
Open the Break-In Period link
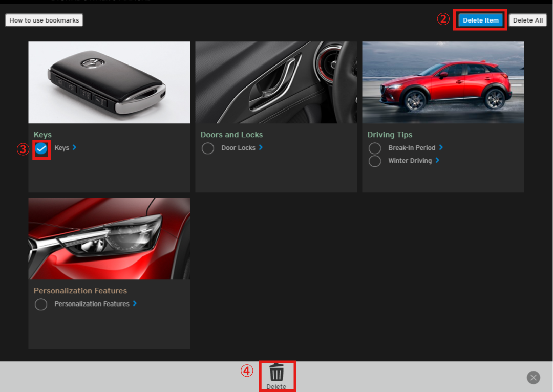[x=412, y=148]
